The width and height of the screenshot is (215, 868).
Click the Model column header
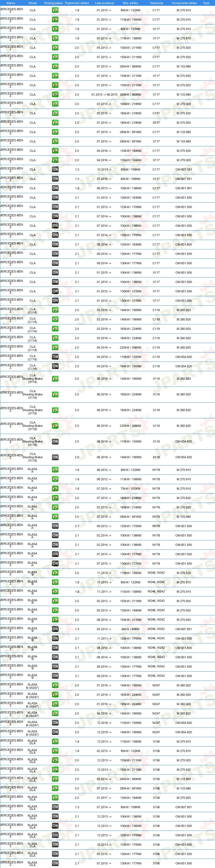click(x=33, y=3)
